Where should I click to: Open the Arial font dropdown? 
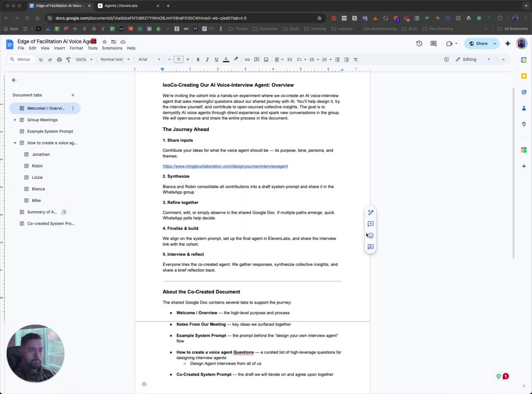149,59
